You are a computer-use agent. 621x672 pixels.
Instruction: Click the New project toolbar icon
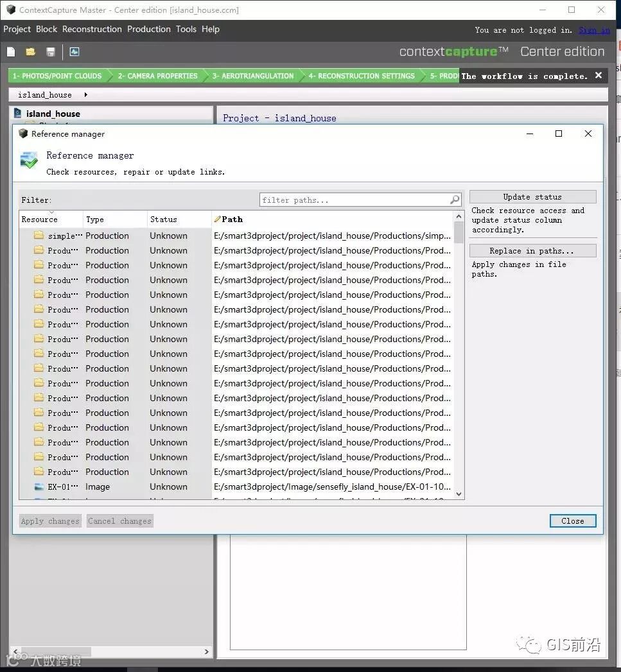[x=11, y=52]
